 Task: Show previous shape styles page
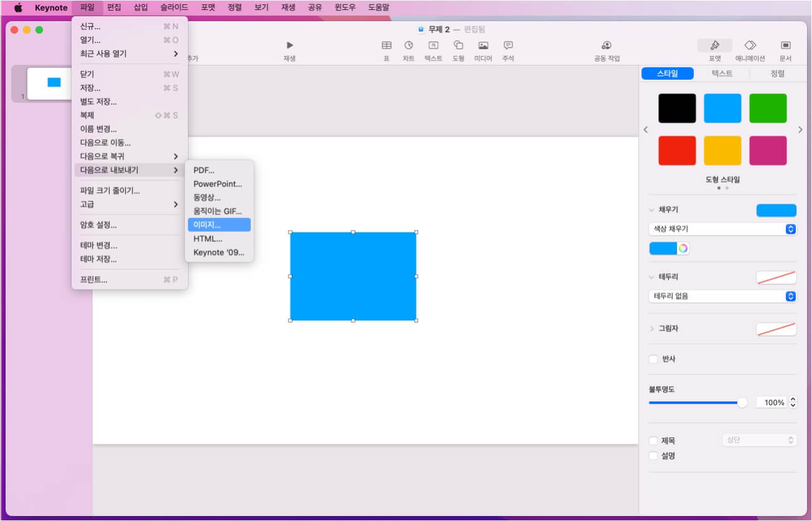point(646,130)
